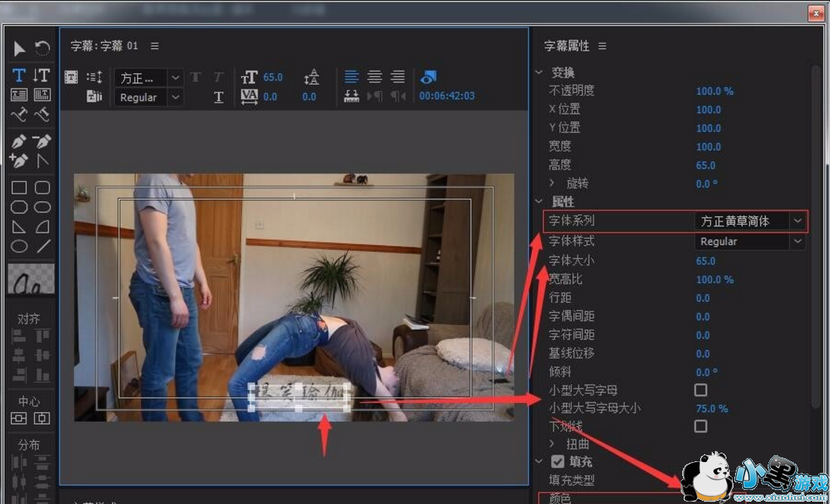The width and height of the screenshot is (830, 504).
Task: Center-align the title text
Action: pos(375,77)
